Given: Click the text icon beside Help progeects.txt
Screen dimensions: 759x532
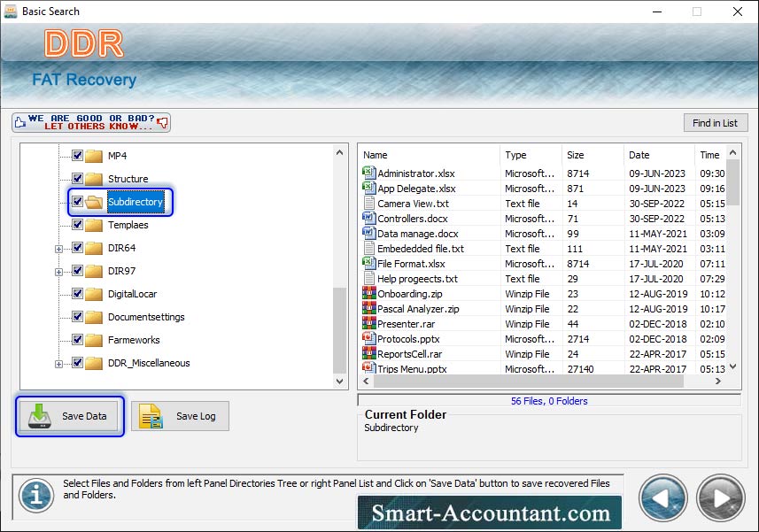Looking at the screenshot, I should (368, 278).
